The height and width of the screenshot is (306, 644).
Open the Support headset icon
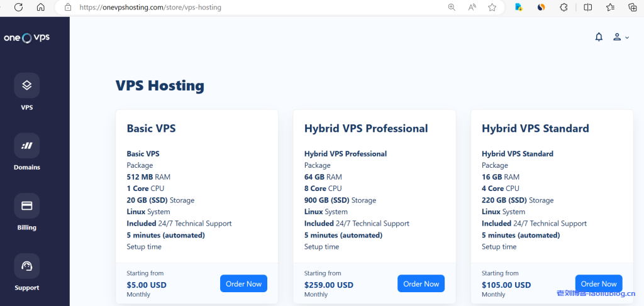26,266
